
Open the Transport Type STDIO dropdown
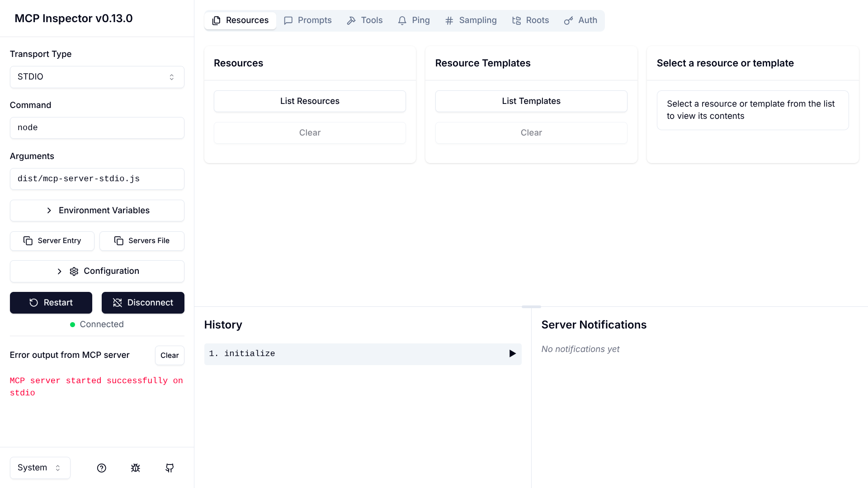(97, 77)
